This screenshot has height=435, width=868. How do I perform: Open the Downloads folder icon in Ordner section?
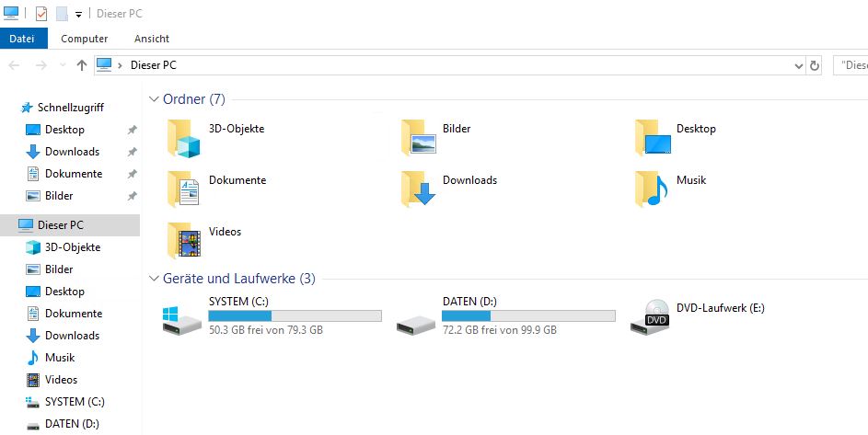click(x=419, y=189)
